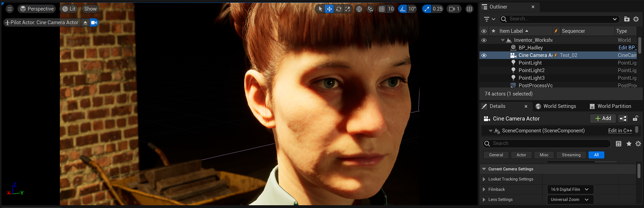Activate the Rotate gizmo tool
The image size is (644, 208).
(339, 9)
